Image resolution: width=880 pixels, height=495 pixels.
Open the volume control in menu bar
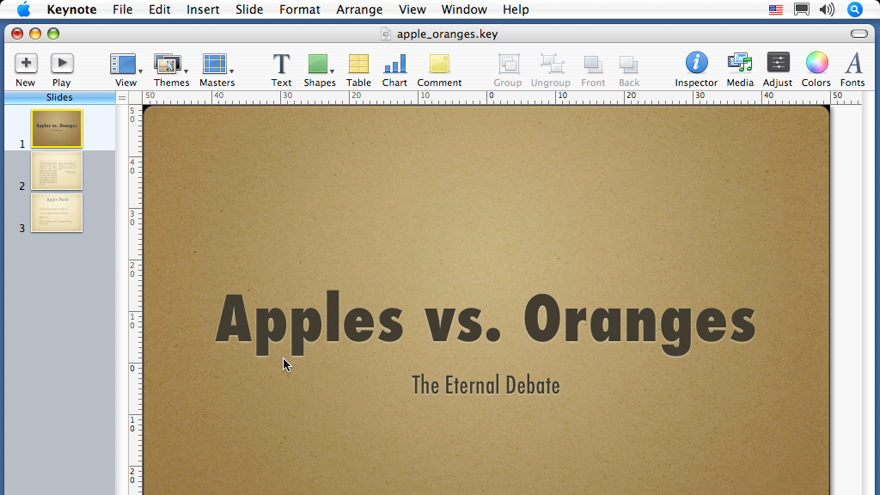click(x=827, y=10)
